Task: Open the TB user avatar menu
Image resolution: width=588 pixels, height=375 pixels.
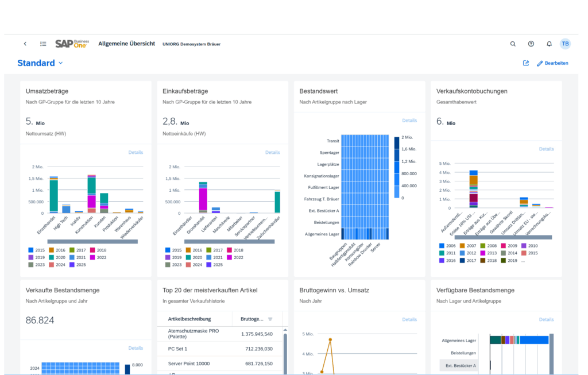Action: [565, 44]
